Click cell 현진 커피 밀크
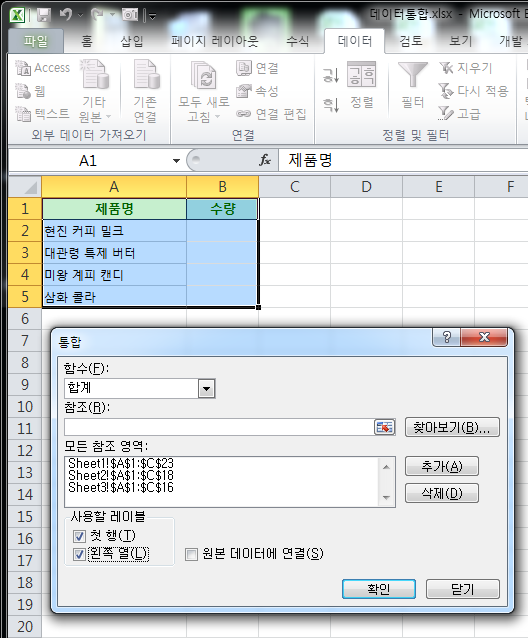Screen dimensions: 528x638 pyautogui.click(x=114, y=231)
